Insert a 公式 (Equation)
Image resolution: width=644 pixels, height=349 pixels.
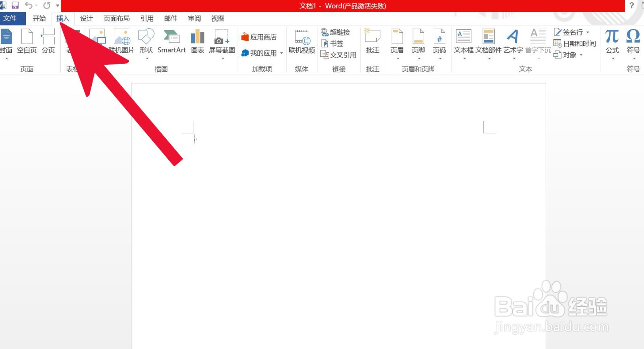tap(612, 42)
